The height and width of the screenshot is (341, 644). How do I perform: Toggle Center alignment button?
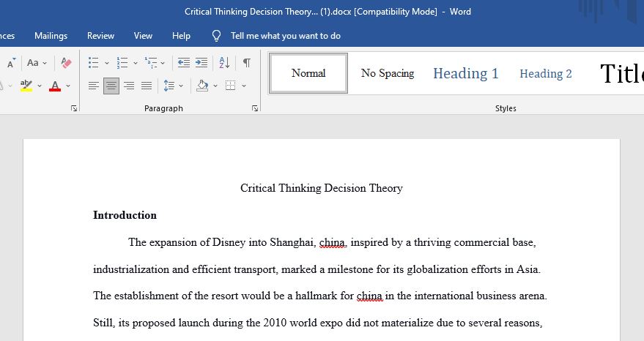pyautogui.click(x=111, y=86)
